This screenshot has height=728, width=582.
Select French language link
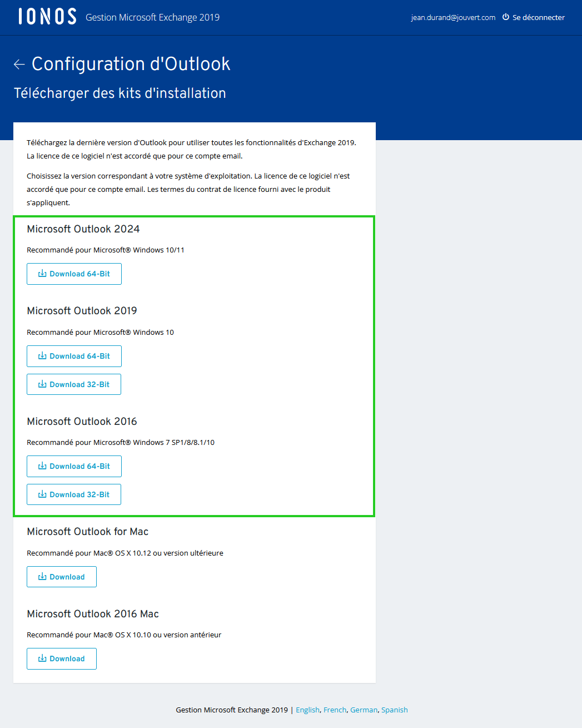[335, 710]
